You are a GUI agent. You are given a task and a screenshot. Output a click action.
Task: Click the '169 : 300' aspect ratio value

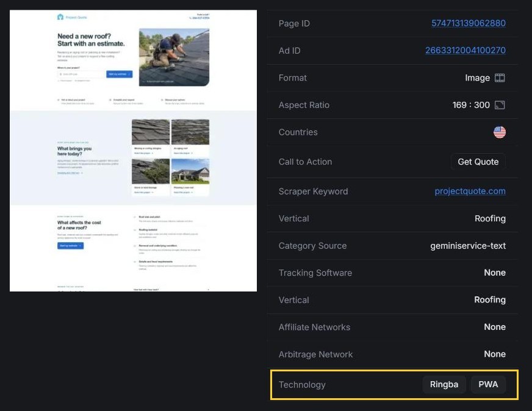click(x=471, y=105)
